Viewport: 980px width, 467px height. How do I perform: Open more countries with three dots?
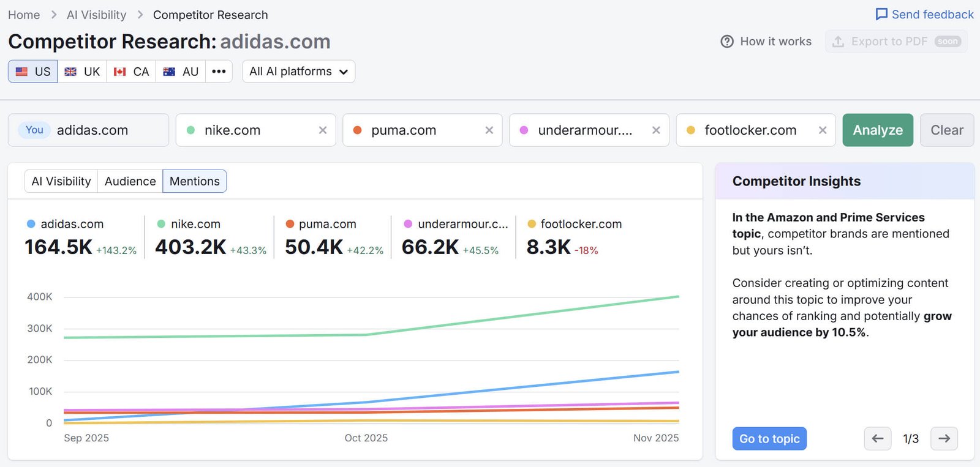click(x=219, y=71)
